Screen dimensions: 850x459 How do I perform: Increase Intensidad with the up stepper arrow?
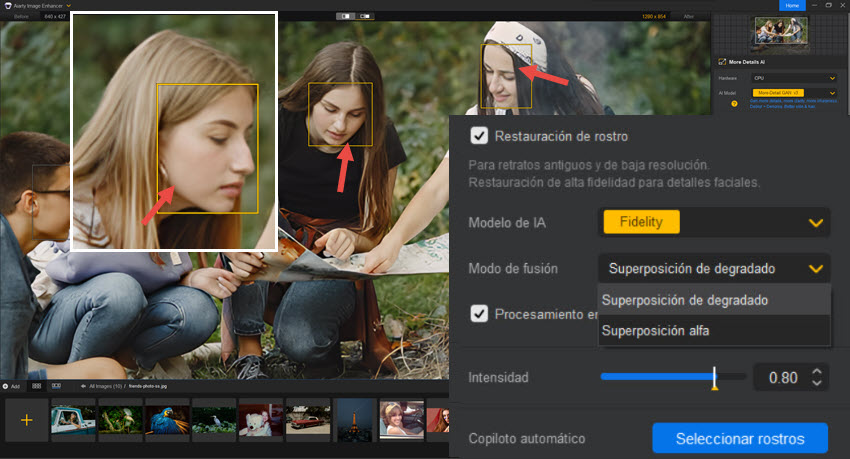[x=817, y=371]
